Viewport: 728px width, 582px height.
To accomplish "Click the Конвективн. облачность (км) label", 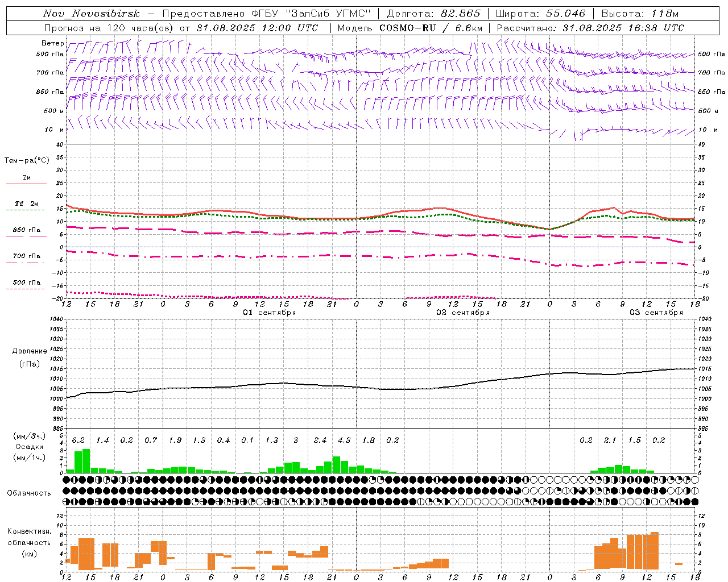I will click(x=29, y=542).
